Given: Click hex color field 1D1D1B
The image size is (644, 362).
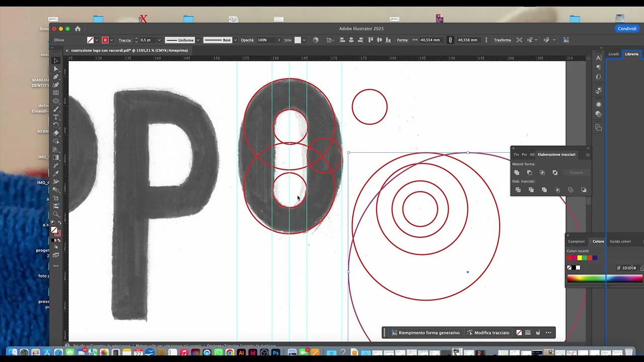Looking at the screenshot, I should point(629,268).
